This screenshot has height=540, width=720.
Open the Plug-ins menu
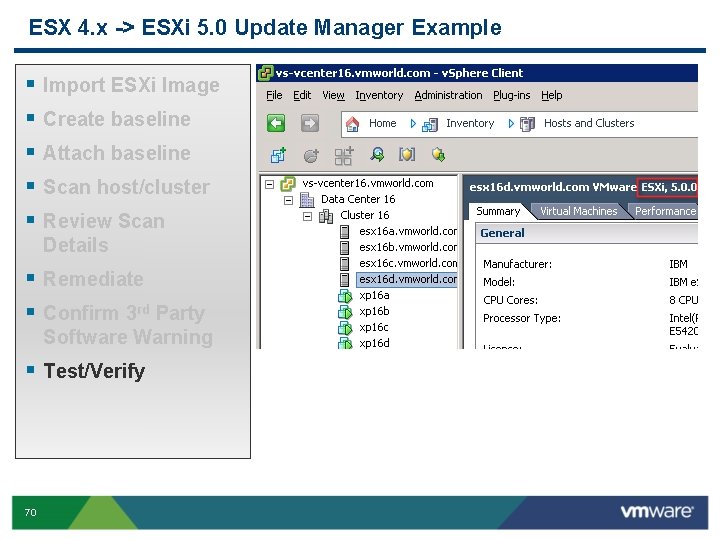512,95
